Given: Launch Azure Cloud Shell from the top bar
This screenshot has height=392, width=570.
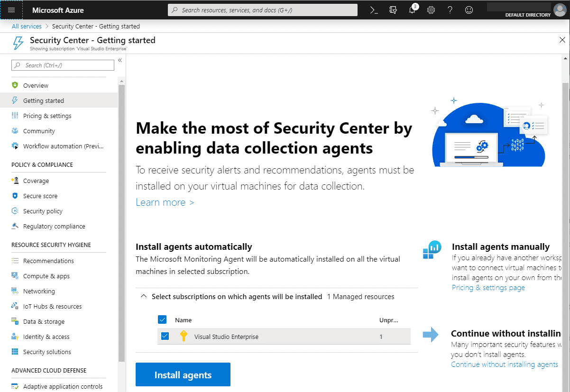Looking at the screenshot, I should click(x=374, y=9).
